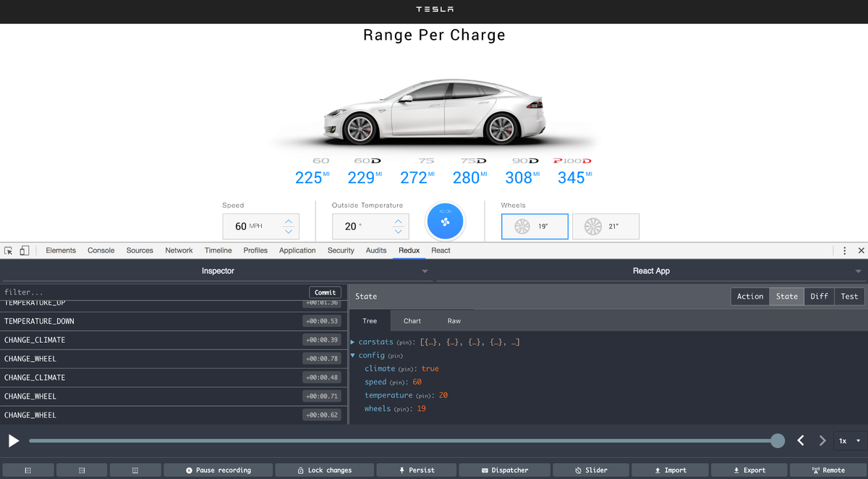Image resolution: width=868 pixels, height=479 pixels.
Task: Click the Remote button
Action: 828,470
